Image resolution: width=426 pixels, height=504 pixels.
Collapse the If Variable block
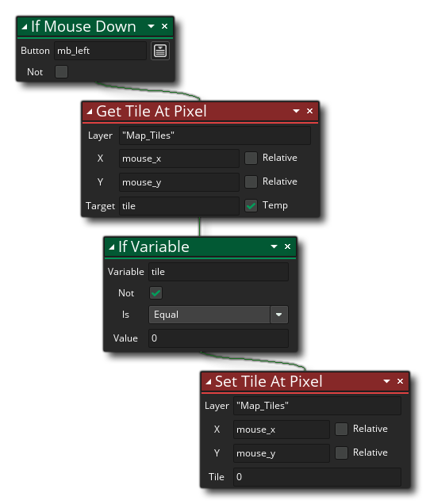[x=112, y=247]
